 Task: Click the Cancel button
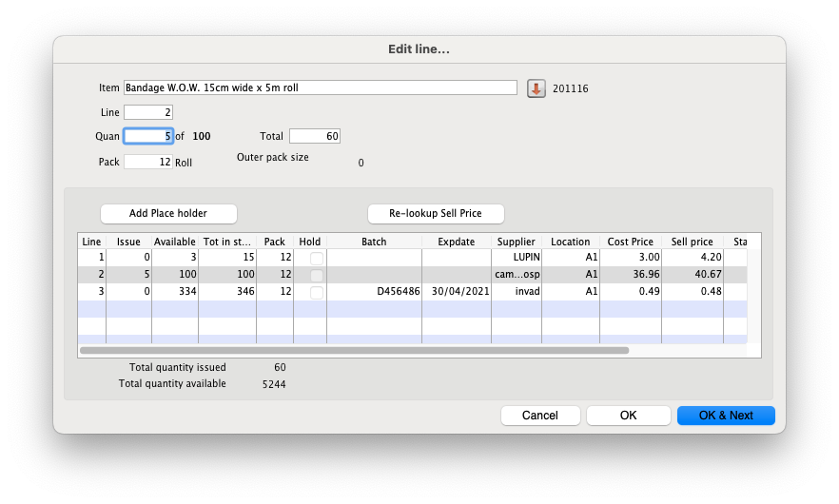[x=540, y=416]
